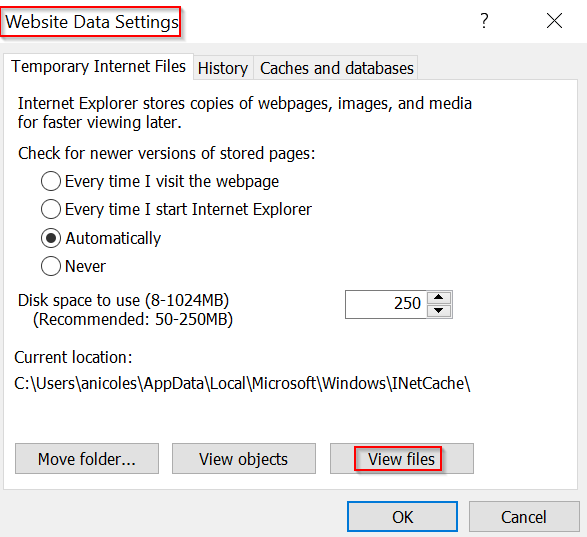Switch to the History tab
This screenshot has width=587, height=537.
pyautogui.click(x=223, y=68)
